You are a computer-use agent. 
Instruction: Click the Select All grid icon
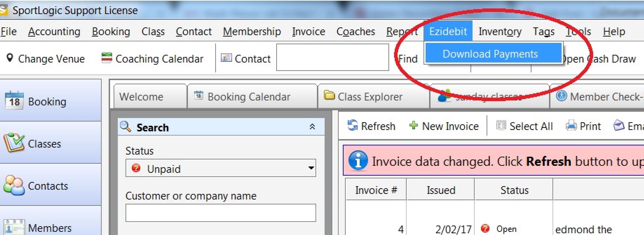click(x=501, y=125)
